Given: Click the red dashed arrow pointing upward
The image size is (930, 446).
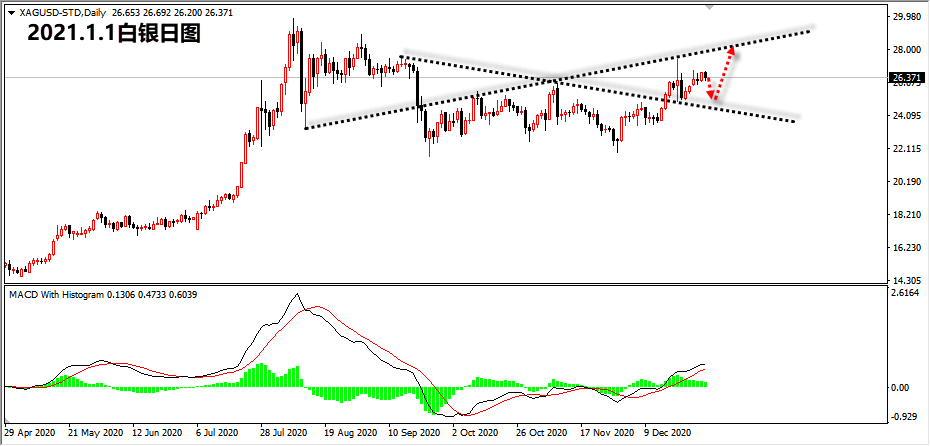Looking at the screenshot, I should [725, 73].
